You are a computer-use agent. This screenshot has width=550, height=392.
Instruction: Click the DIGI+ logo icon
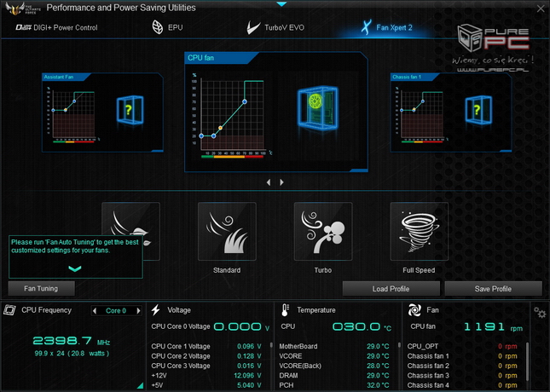(x=23, y=27)
